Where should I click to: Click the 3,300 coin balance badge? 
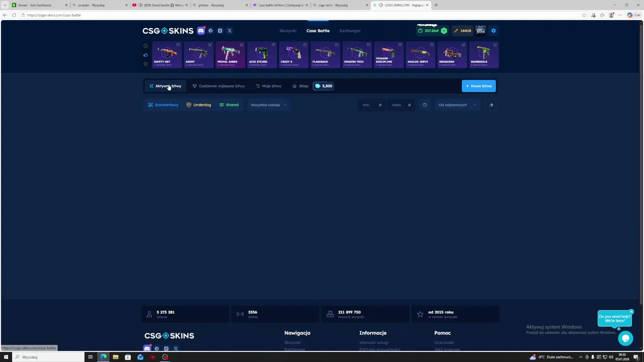coord(324,86)
